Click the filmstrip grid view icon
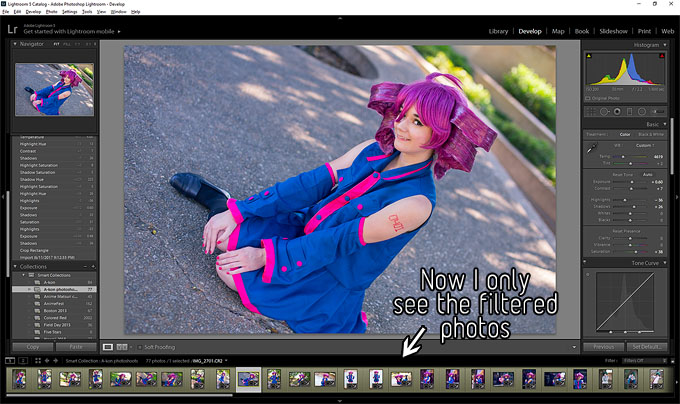The width and height of the screenshot is (680, 404). pos(39,359)
